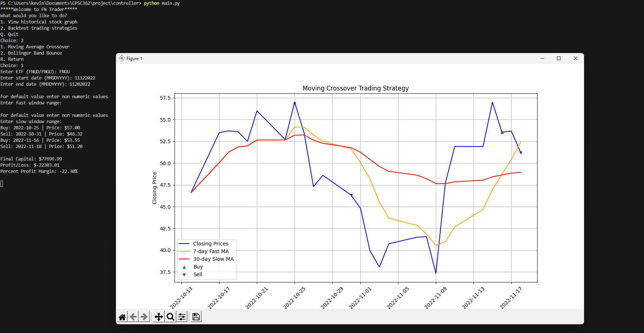Image resolution: width=644 pixels, height=333 pixels.
Task: Minimize the Figure 1 window
Action: pos(542,59)
